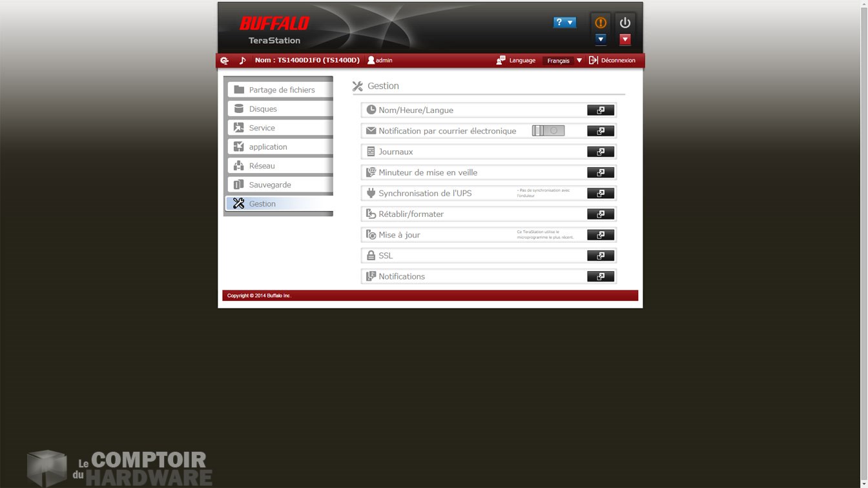Toggle email notification switch
868x488 pixels.
click(548, 131)
